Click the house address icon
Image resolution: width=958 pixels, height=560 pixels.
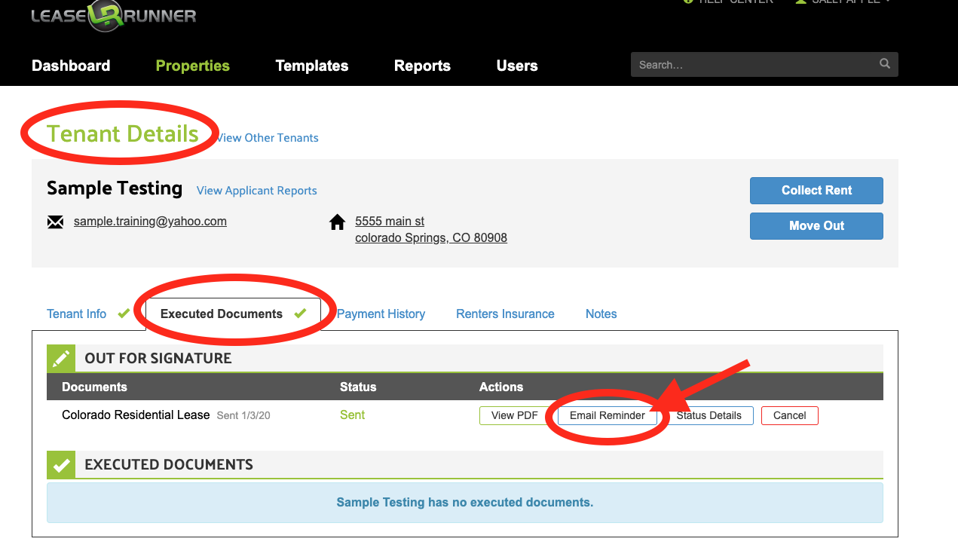pos(338,222)
